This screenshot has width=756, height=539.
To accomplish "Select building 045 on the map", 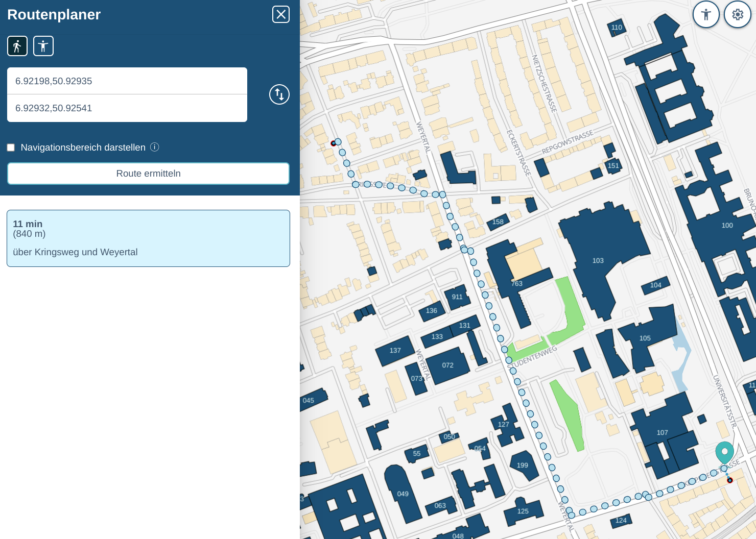I will click(x=309, y=400).
